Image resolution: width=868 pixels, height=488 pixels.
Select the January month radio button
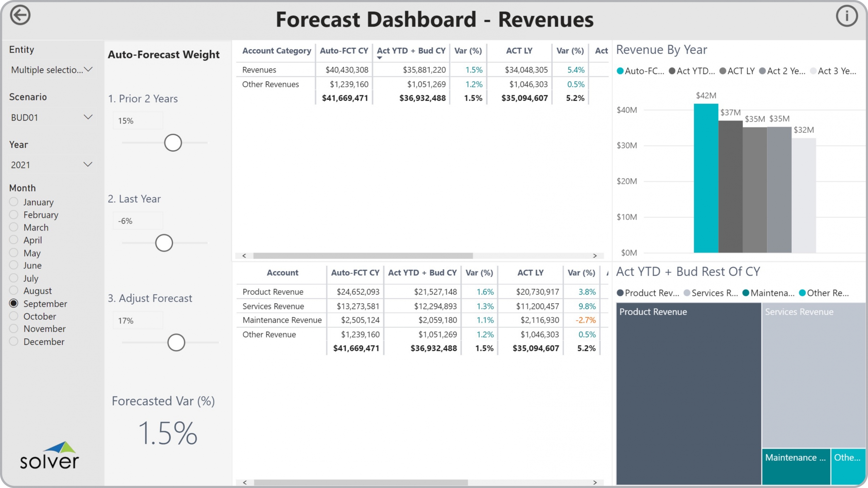pyautogui.click(x=14, y=202)
